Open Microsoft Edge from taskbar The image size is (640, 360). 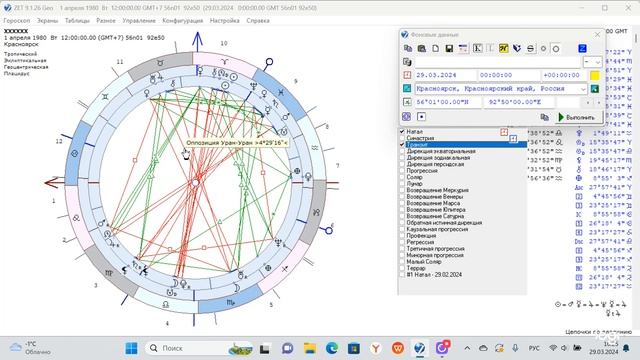(x=332, y=348)
